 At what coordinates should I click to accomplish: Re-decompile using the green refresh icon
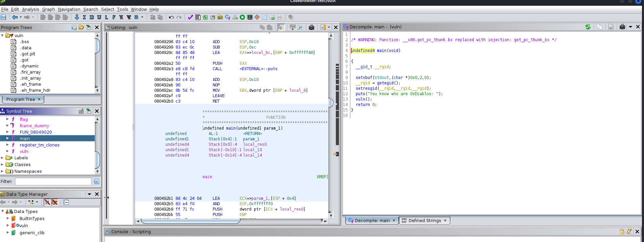588,27
